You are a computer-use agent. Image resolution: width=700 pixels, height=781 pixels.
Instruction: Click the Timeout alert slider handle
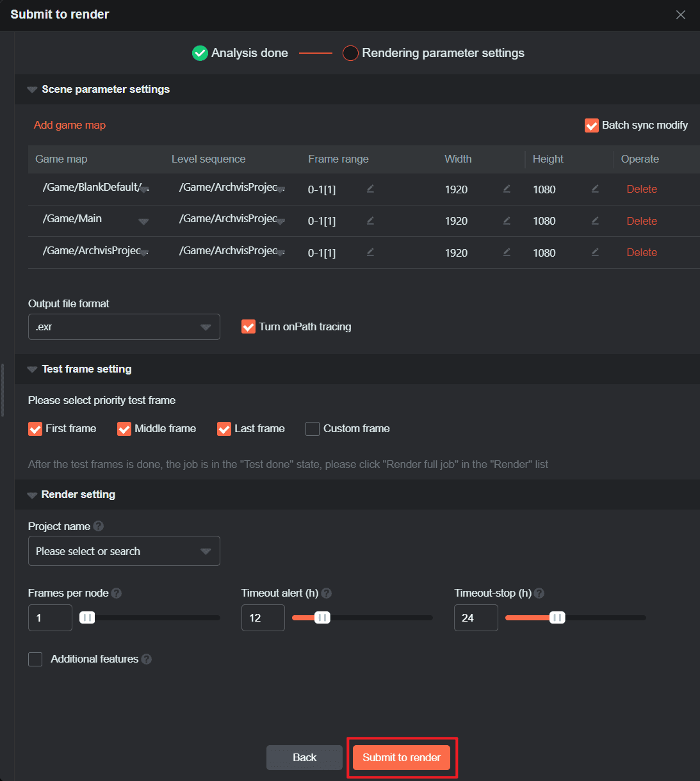pyautogui.click(x=322, y=618)
